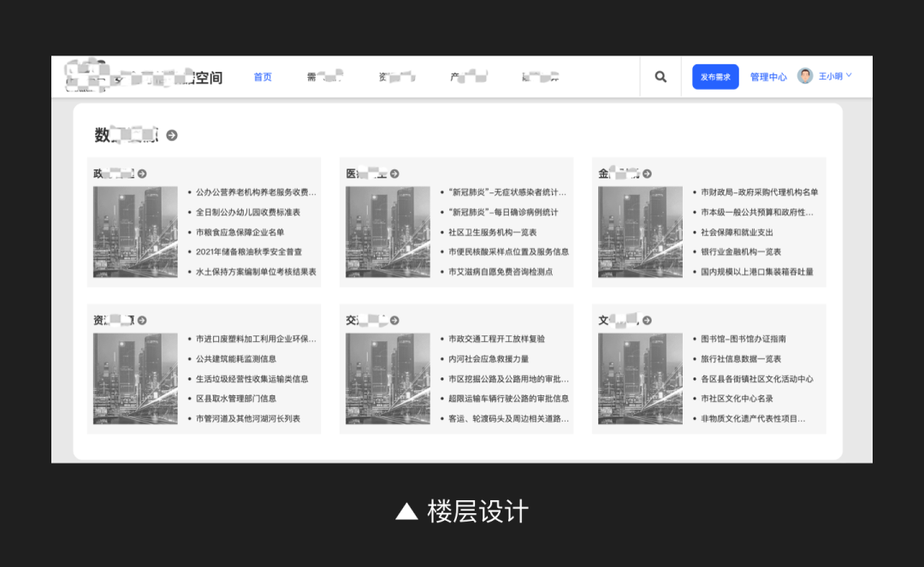The height and width of the screenshot is (567, 924).
Task: Open 全日制公办幼儿园收费标准表 entry
Action: point(248,212)
